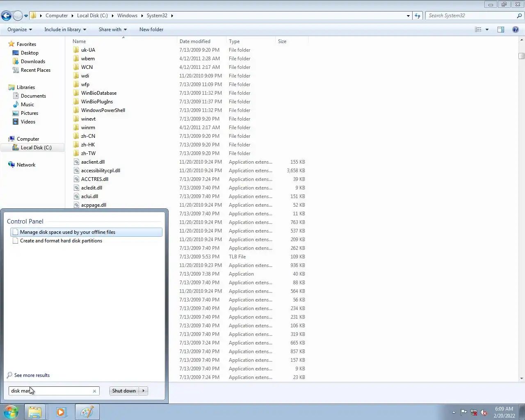Select the Pictures library
The width and height of the screenshot is (525, 420).
(30, 113)
